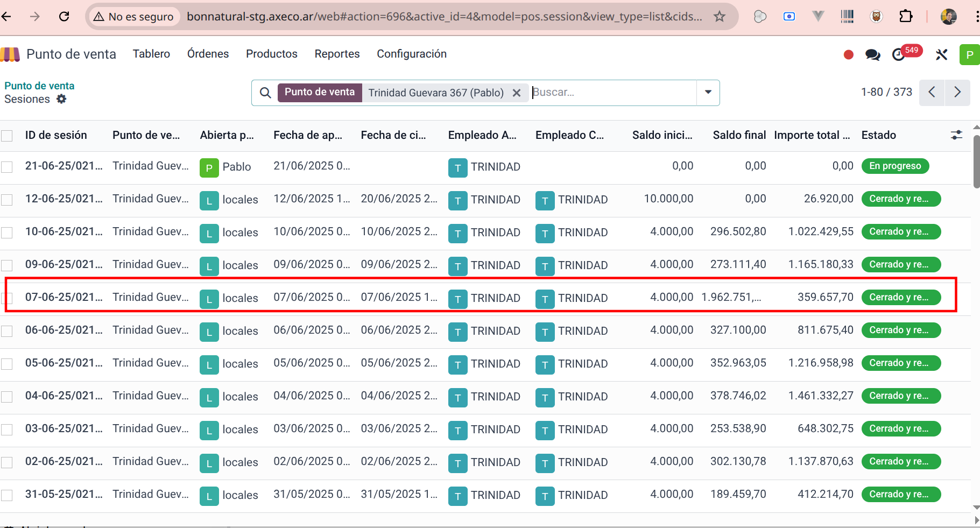This screenshot has width=980, height=528.
Task: Type in the Buscar search field
Action: point(612,93)
